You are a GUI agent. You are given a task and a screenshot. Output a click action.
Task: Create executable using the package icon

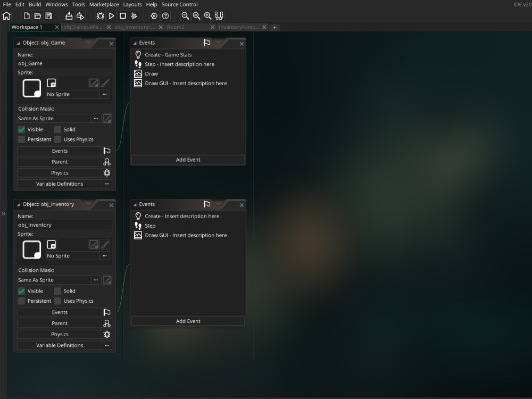pos(69,15)
